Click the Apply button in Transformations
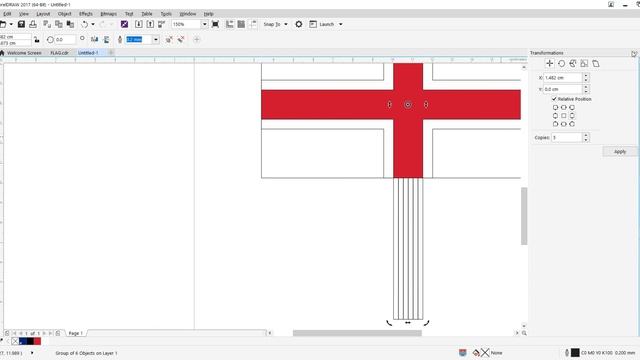This screenshot has width=640, height=360. pos(620,151)
